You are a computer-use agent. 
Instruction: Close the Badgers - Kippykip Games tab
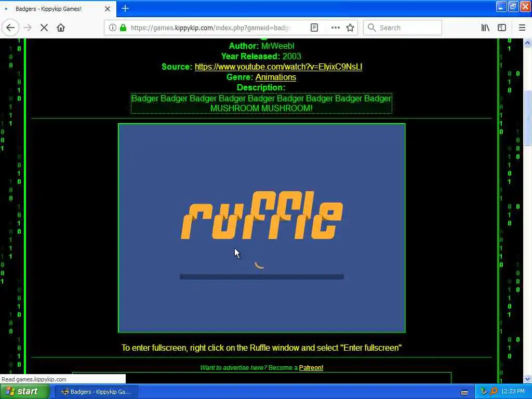[x=108, y=9]
